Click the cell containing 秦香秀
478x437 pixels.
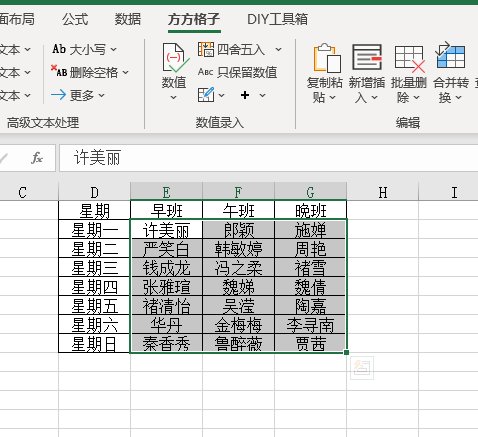tap(166, 343)
